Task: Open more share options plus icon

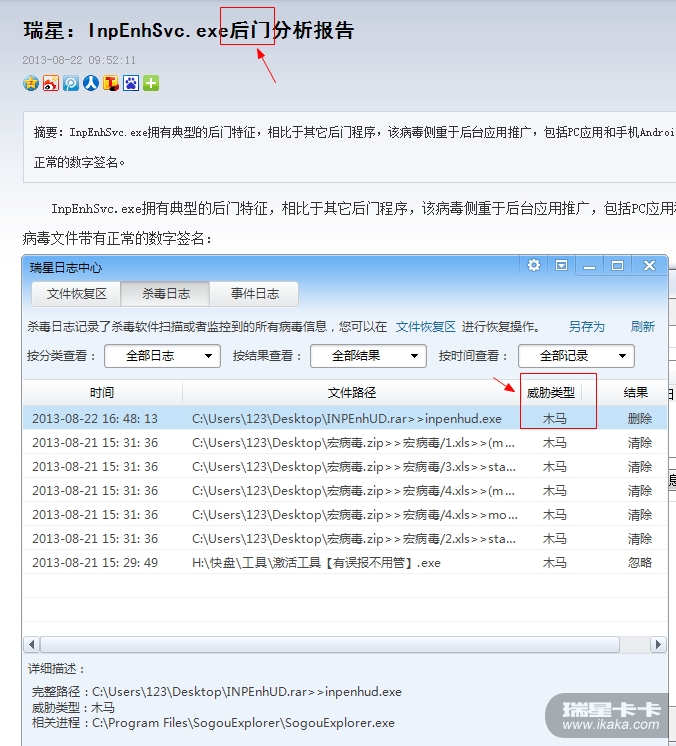Action: [x=151, y=83]
